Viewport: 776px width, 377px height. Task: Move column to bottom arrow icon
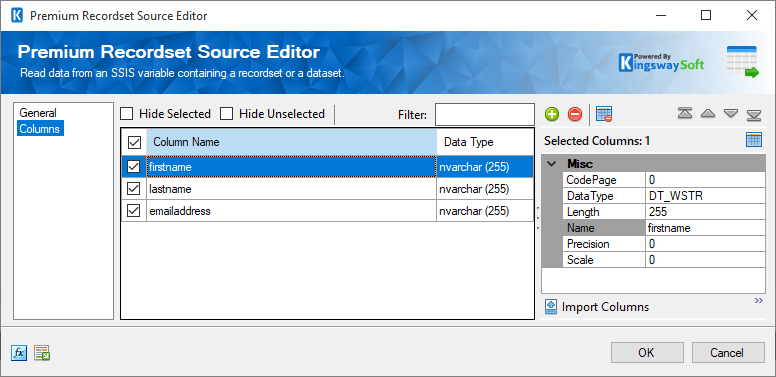pyautogui.click(x=754, y=115)
